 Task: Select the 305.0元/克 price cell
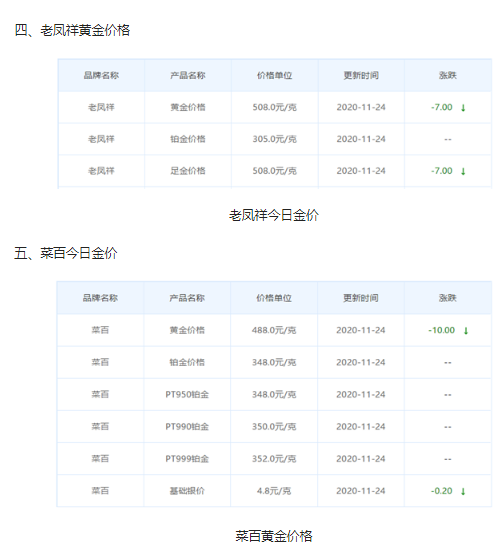coord(274,139)
